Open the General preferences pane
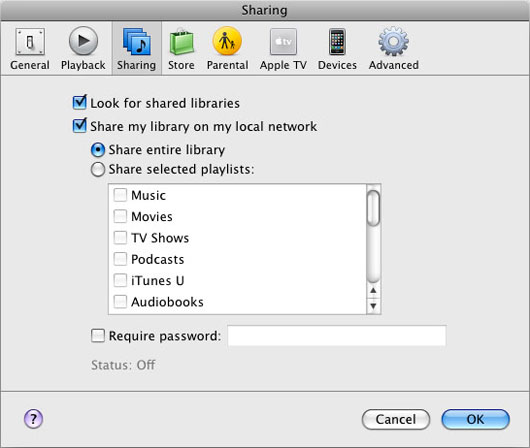 (x=30, y=49)
